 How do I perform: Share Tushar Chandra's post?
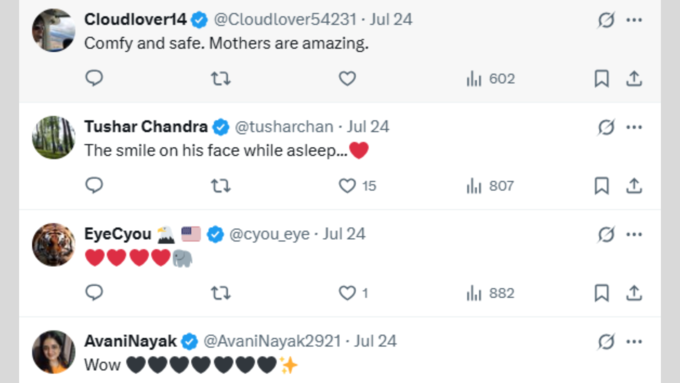point(634,186)
